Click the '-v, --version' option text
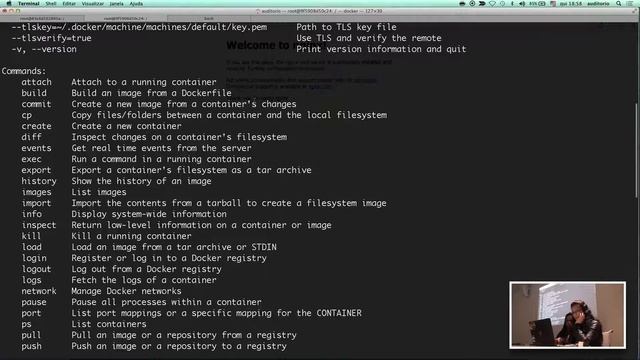 (x=44, y=49)
